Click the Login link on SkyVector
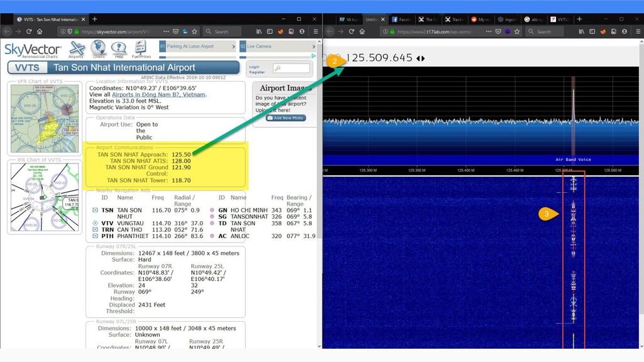The image size is (644, 362). pyautogui.click(x=254, y=67)
